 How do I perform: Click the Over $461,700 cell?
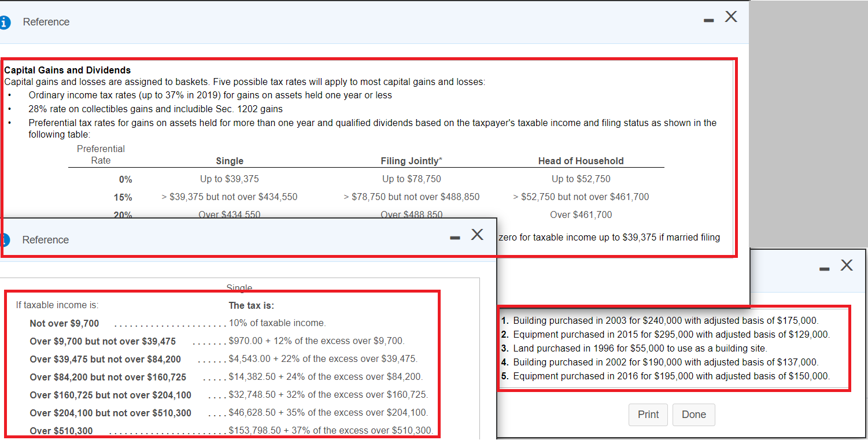point(581,215)
